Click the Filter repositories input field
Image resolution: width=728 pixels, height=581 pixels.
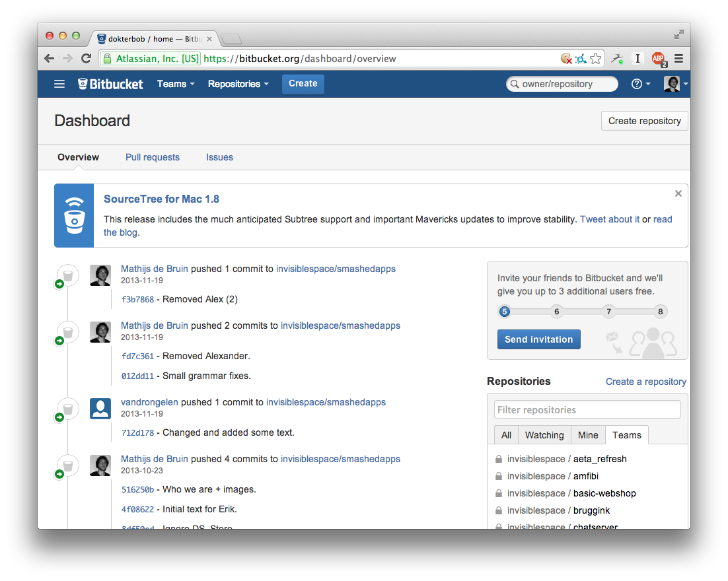[587, 409]
